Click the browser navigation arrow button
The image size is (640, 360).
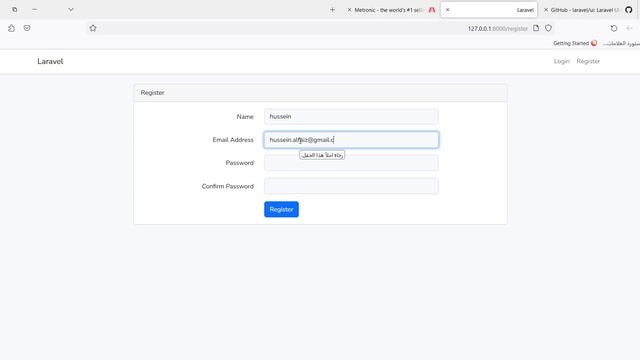click(x=629, y=28)
